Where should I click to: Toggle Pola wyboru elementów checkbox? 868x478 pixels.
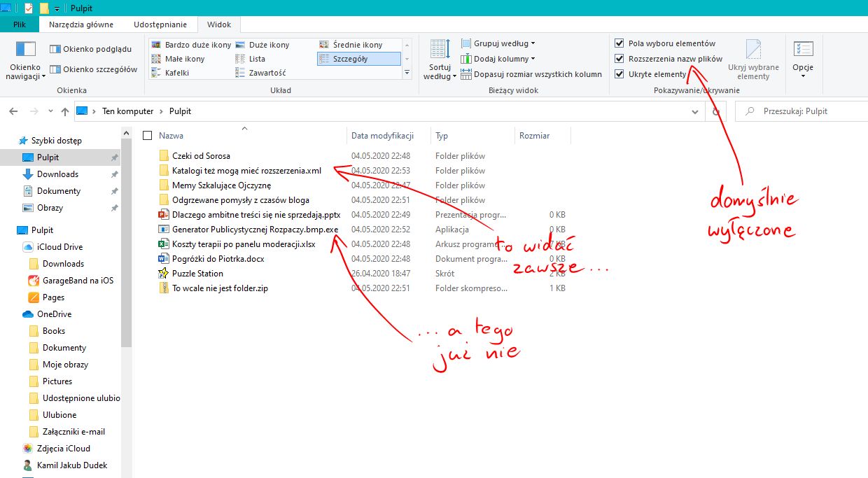pos(619,43)
